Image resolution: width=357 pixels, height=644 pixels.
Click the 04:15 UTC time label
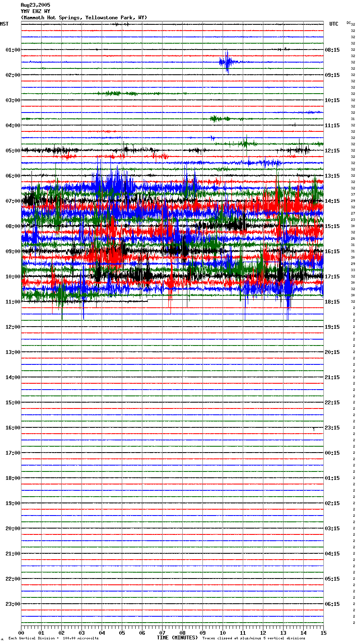pyautogui.click(x=332, y=554)
